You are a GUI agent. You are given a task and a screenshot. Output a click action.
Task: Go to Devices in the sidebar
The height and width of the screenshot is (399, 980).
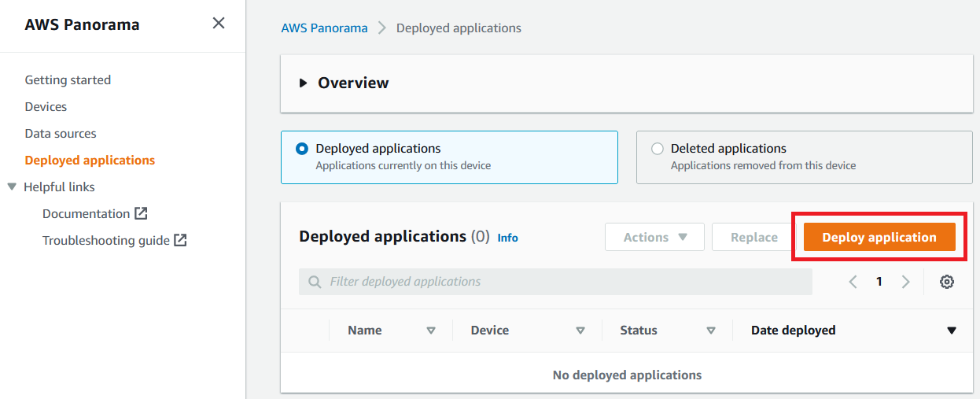point(46,107)
